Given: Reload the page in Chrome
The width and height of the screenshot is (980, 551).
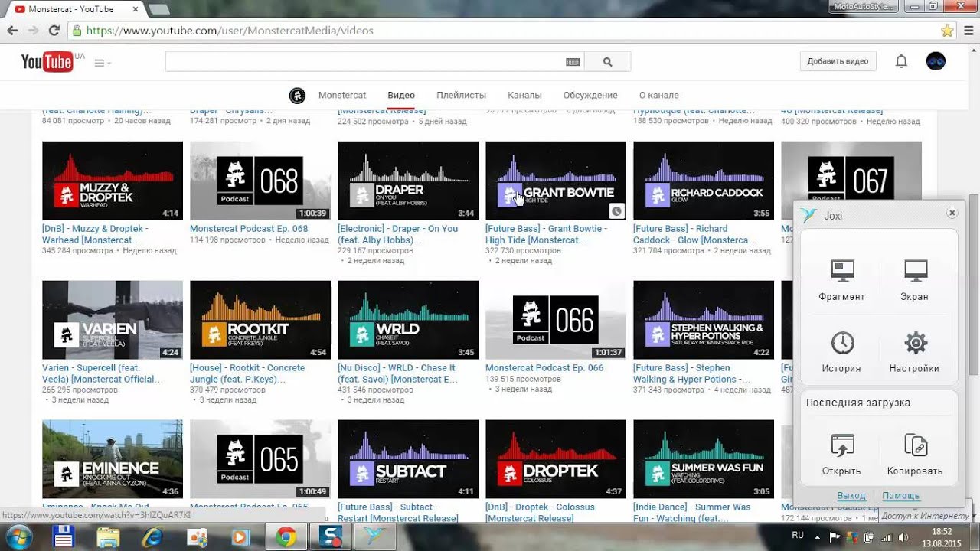Looking at the screenshot, I should [54, 31].
